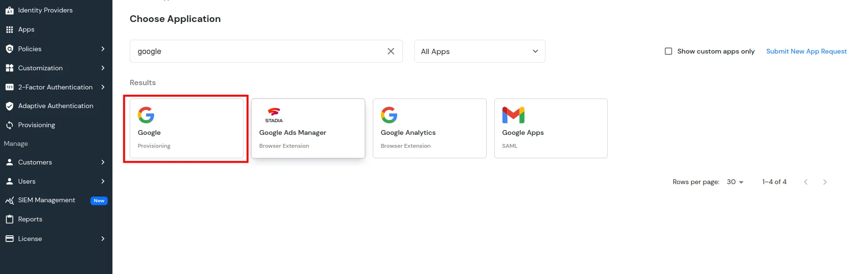Click the Customization icon in sidebar

(x=10, y=68)
